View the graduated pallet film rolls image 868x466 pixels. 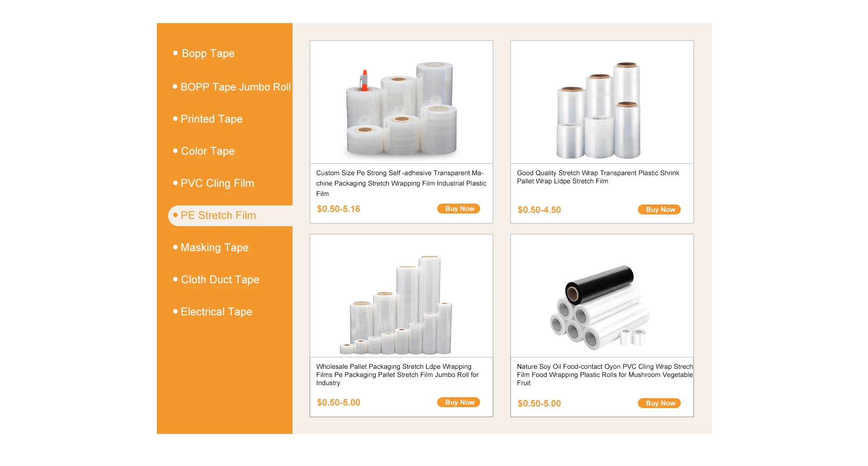point(401,296)
